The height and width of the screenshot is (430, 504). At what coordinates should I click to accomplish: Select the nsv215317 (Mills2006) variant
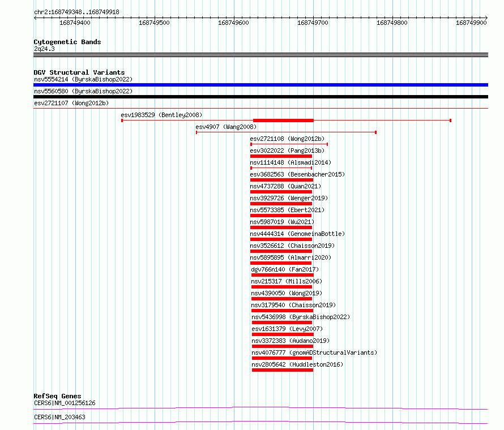coord(281,287)
